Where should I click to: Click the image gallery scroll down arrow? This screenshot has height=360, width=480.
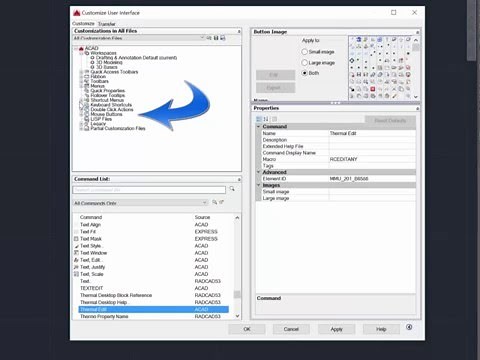tap(416, 97)
